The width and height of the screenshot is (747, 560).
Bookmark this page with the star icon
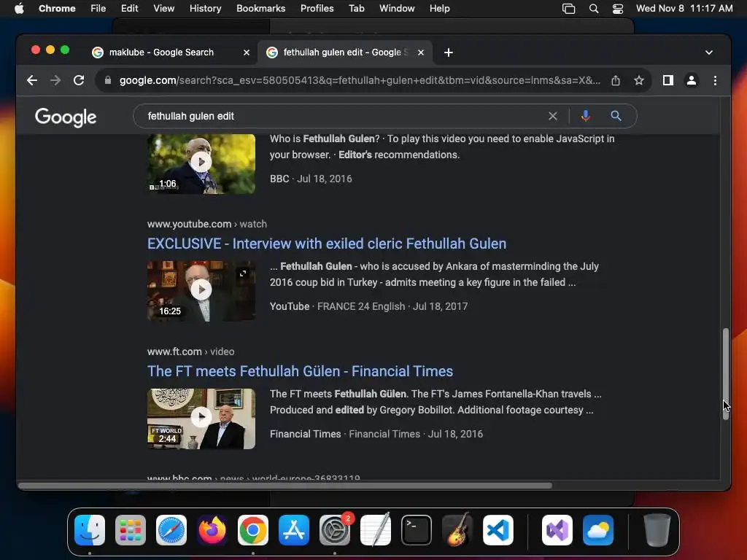639,80
